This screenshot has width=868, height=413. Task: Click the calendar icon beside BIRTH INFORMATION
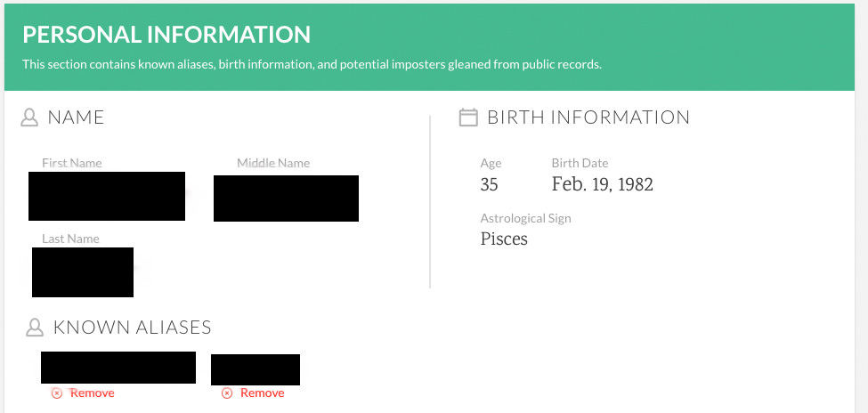tap(468, 117)
